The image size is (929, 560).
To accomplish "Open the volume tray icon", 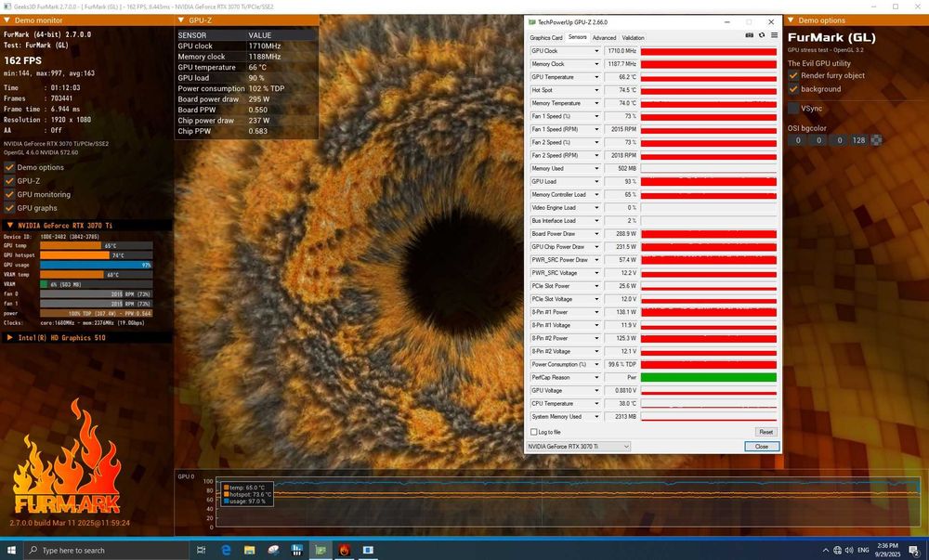I will coord(849,551).
